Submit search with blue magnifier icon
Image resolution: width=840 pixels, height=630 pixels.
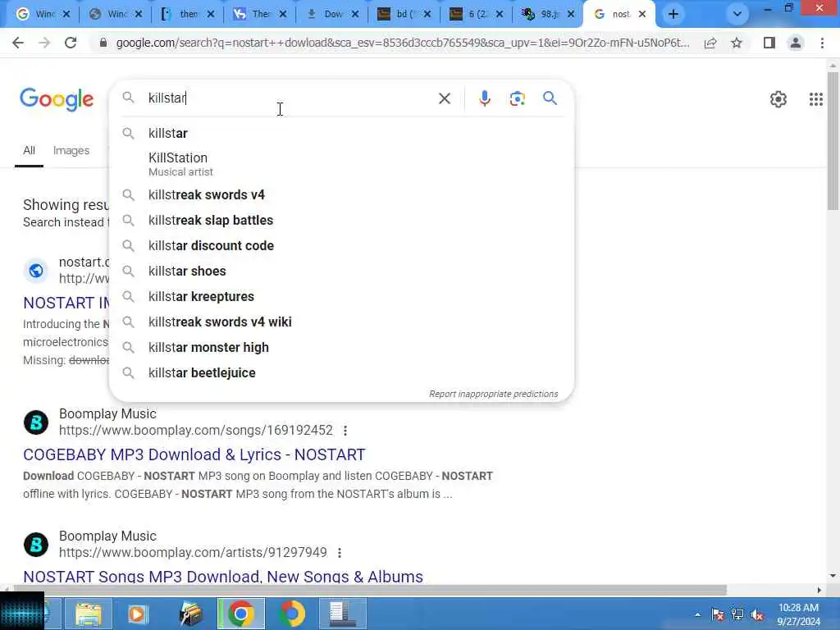pos(550,98)
